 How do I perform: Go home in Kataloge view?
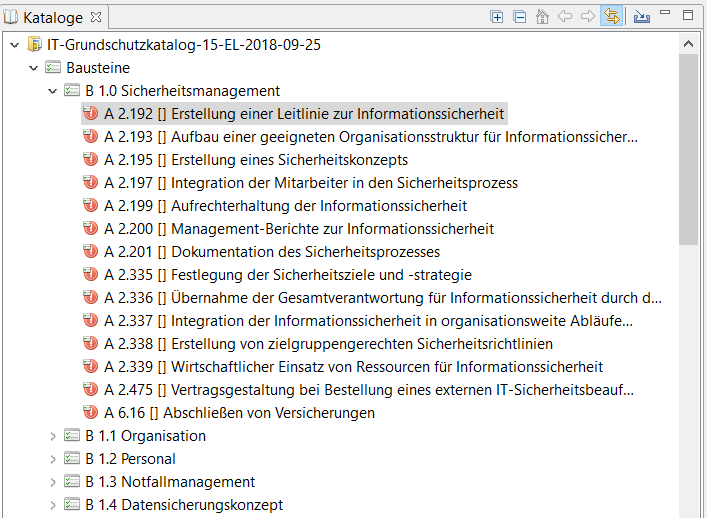tap(542, 17)
